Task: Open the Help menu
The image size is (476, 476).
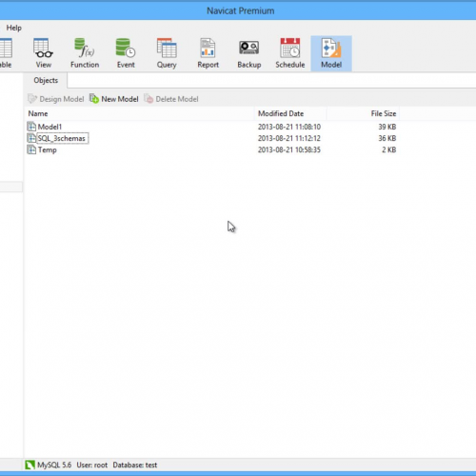Action: 14,28
